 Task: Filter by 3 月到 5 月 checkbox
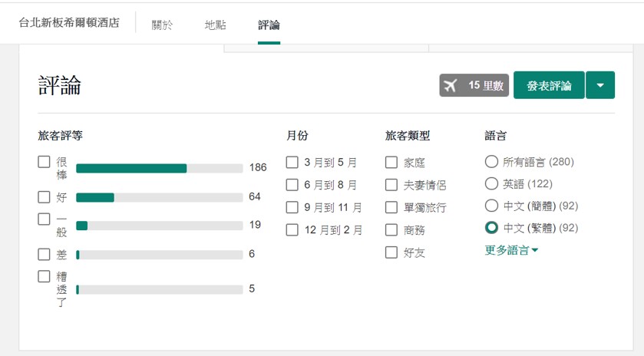(292, 162)
